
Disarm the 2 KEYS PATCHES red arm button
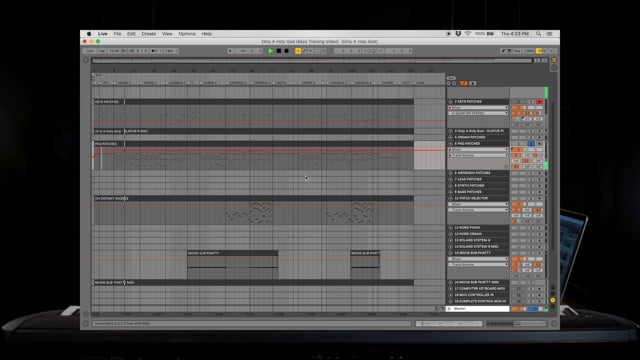tap(540, 102)
